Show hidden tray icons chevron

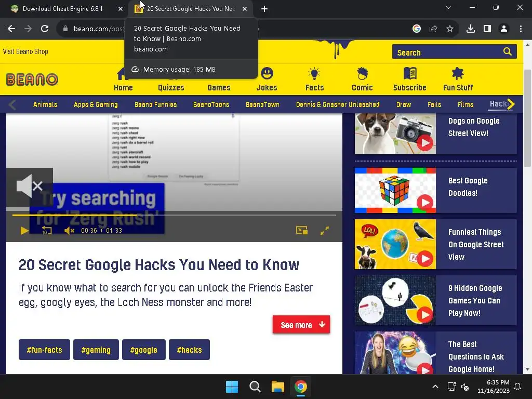pyautogui.click(x=435, y=387)
